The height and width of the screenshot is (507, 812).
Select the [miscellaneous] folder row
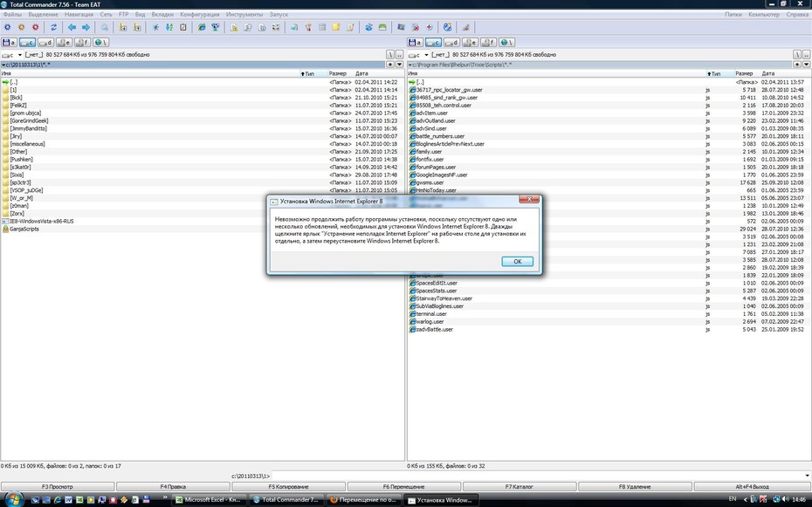[x=202, y=144]
